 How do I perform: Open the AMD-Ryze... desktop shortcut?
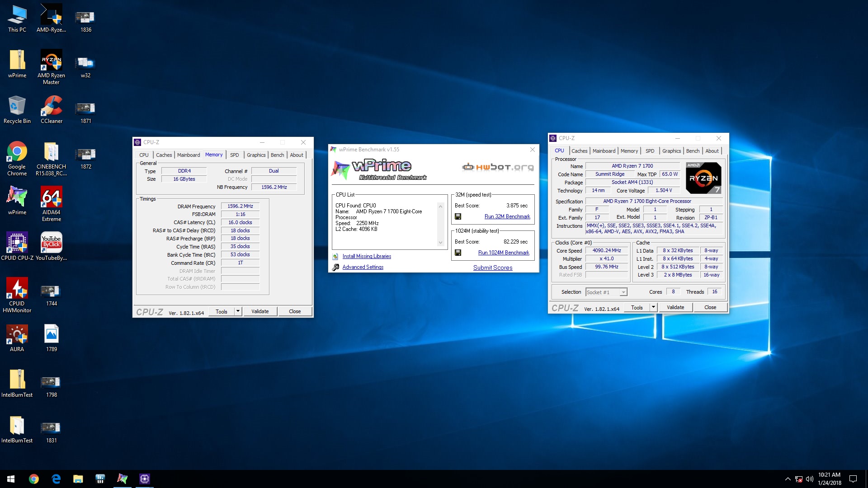[51, 19]
